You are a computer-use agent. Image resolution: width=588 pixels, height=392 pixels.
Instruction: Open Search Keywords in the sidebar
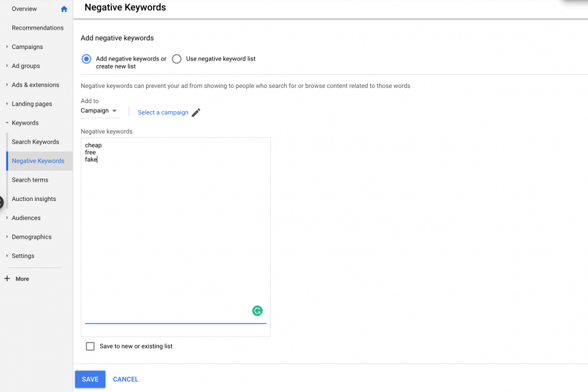click(36, 142)
